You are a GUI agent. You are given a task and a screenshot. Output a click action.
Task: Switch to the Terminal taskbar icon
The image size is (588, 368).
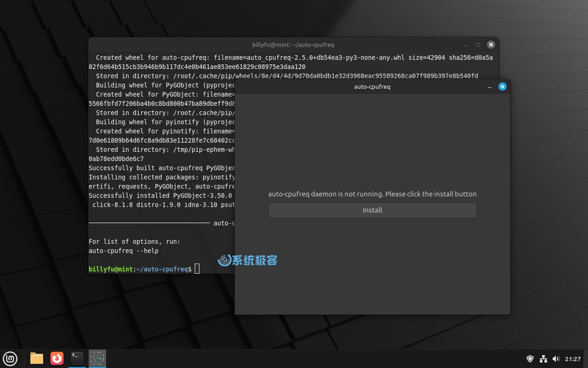point(77,358)
